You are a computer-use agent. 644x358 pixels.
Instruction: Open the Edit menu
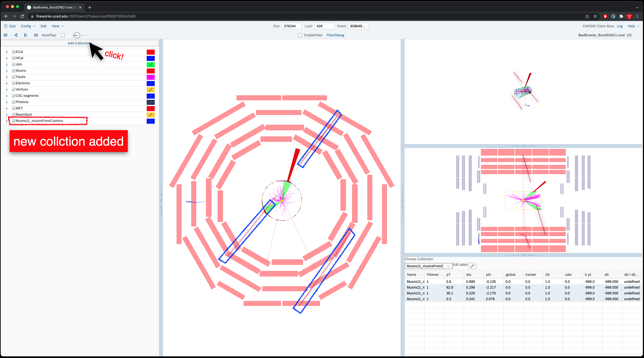44,26
